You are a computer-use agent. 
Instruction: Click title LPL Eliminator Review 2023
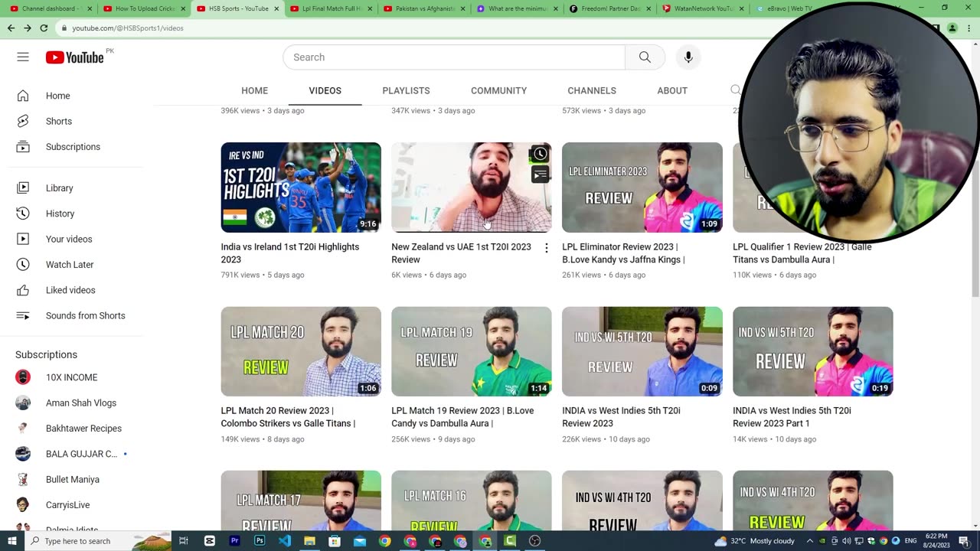[x=623, y=253]
